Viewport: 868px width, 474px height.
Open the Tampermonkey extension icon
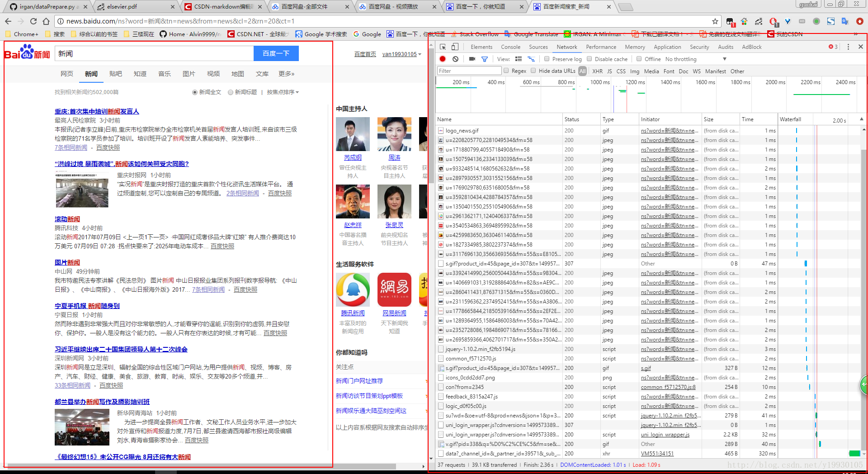[730, 22]
